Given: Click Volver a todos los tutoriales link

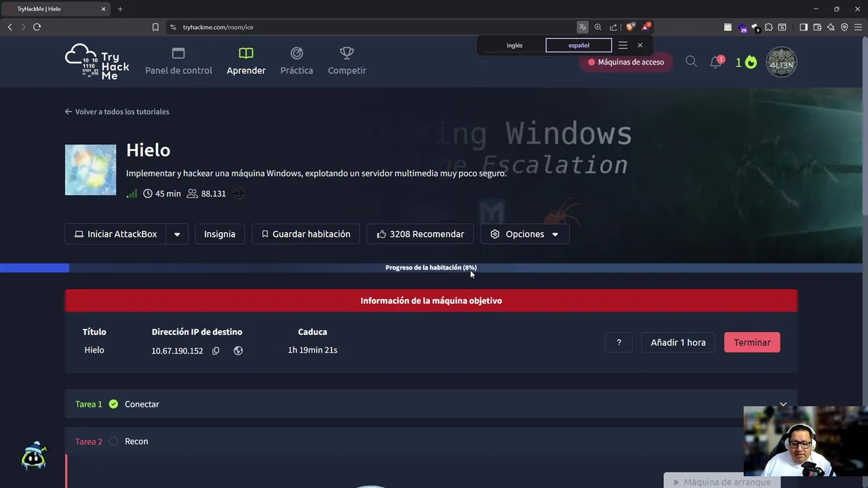Looking at the screenshot, I should coord(117,112).
